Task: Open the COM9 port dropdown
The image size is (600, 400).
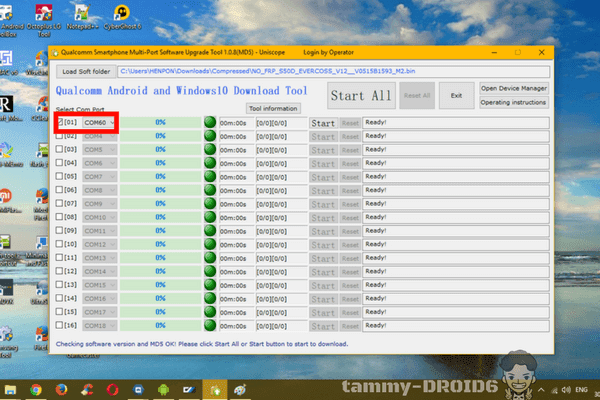Action: pyautogui.click(x=99, y=204)
